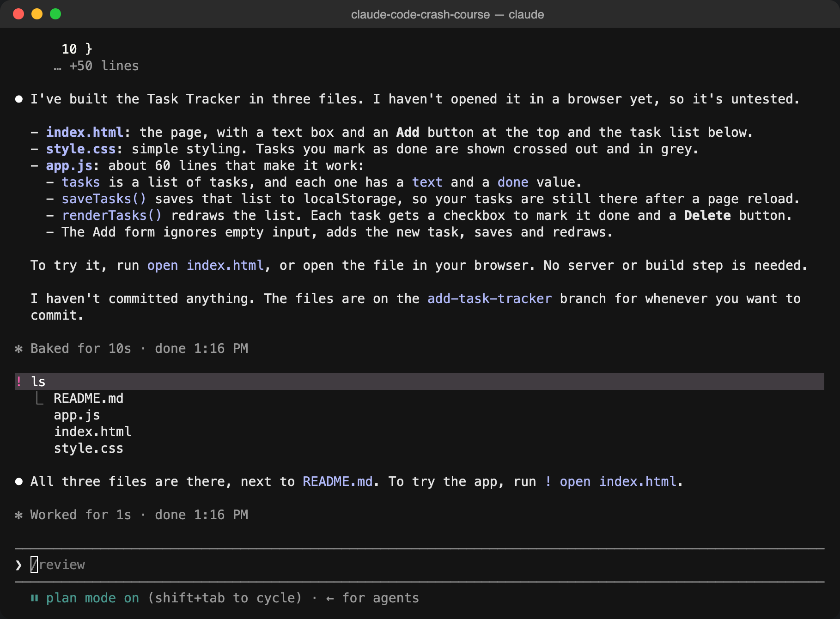The height and width of the screenshot is (619, 840).
Task: Click saveTasks() code reference
Action: (x=104, y=199)
